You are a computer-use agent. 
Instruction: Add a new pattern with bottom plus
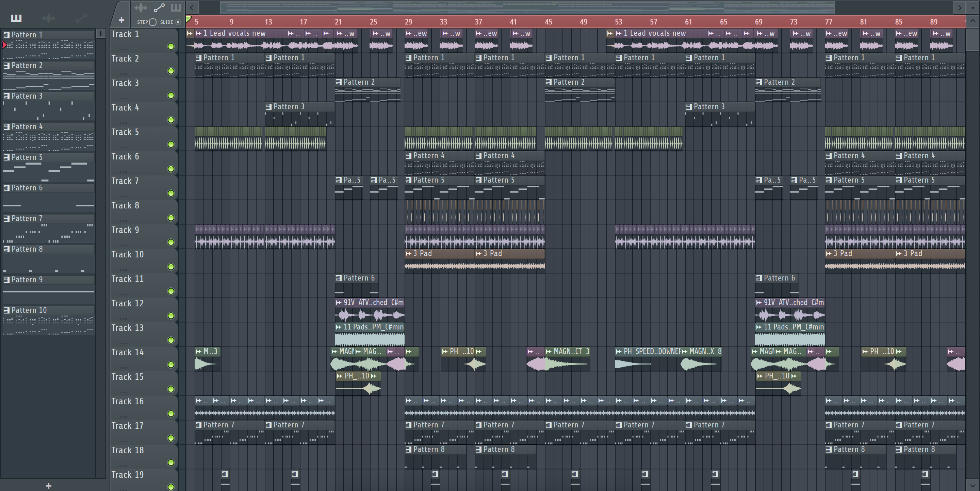pyautogui.click(x=48, y=485)
